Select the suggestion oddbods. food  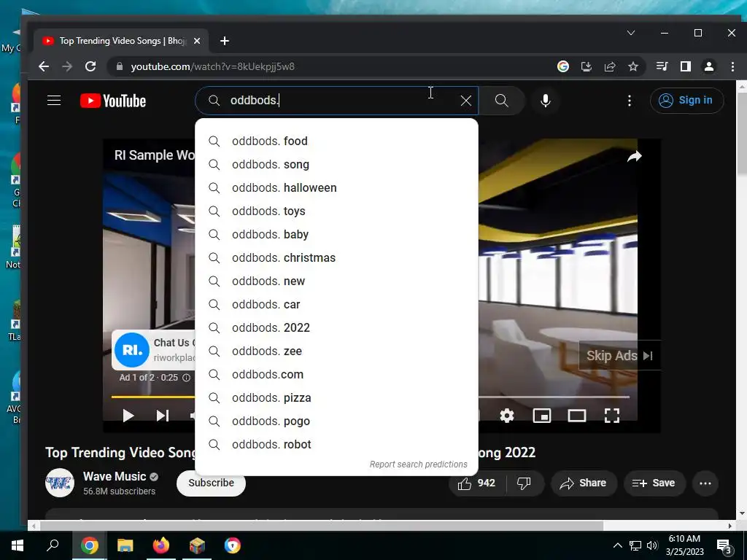(x=337, y=141)
